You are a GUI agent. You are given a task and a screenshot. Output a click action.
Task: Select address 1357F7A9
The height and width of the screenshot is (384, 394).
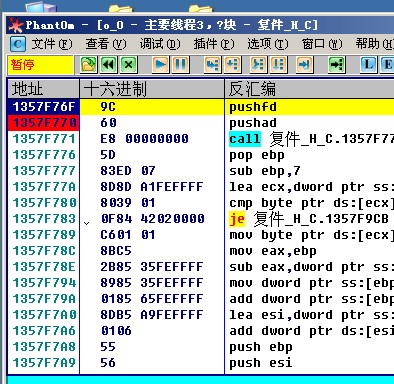coord(44,363)
